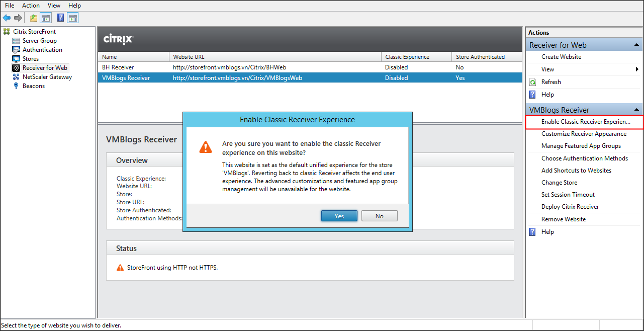The height and width of the screenshot is (331, 644).
Task: Click No to cancel enabling classic experience
Action: pos(379,216)
